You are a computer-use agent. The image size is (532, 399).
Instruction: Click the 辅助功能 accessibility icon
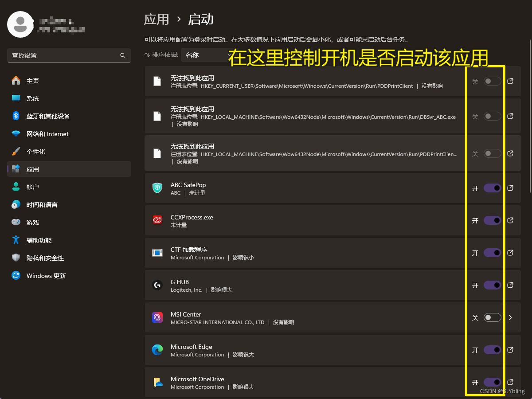pyautogui.click(x=16, y=240)
